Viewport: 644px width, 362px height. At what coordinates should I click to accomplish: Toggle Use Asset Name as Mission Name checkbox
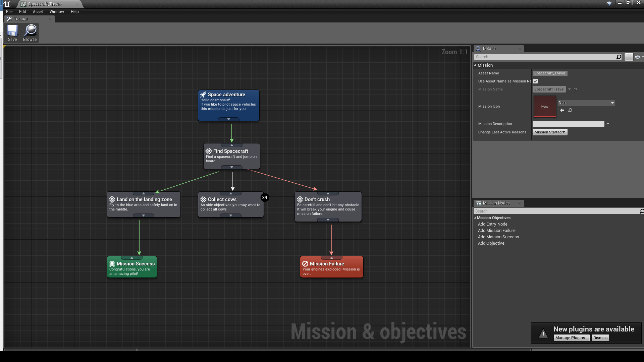coord(535,81)
